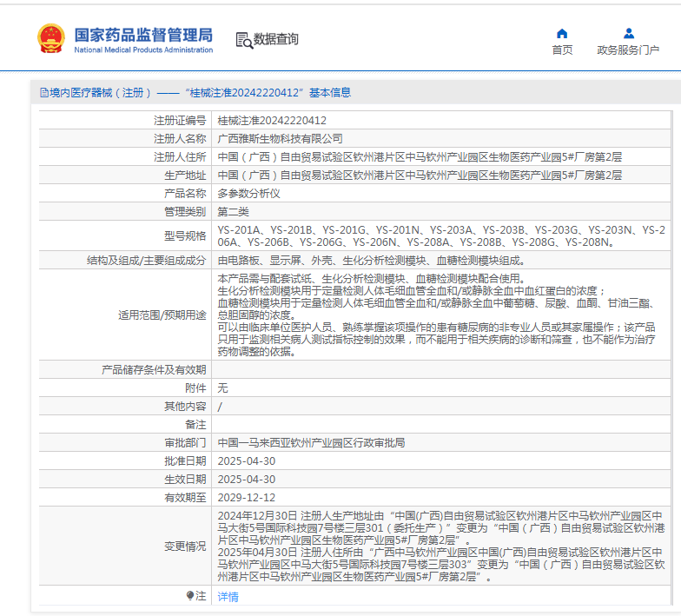The height and width of the screenshot is (616, 681).
Task: Click the national emblem logo
Action: coord(51,38)
